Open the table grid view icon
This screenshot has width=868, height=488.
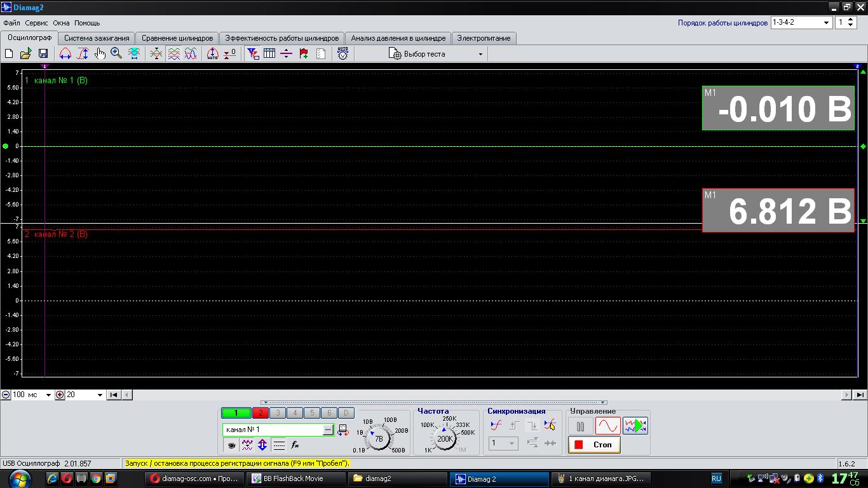(x=269, y=54)
